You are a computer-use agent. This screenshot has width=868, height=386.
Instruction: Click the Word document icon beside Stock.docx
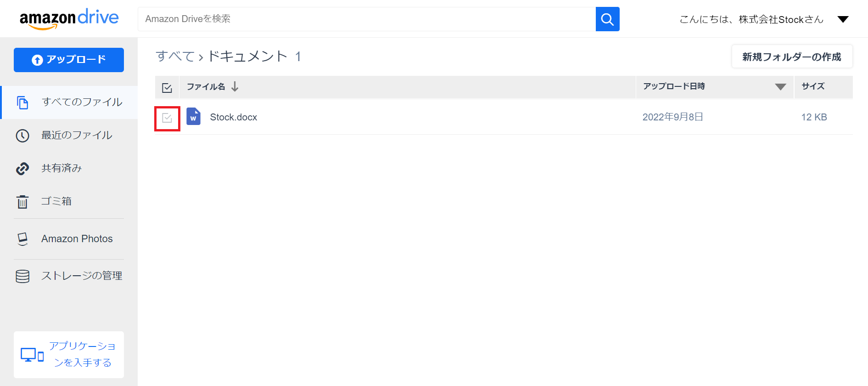click(193, 117)
